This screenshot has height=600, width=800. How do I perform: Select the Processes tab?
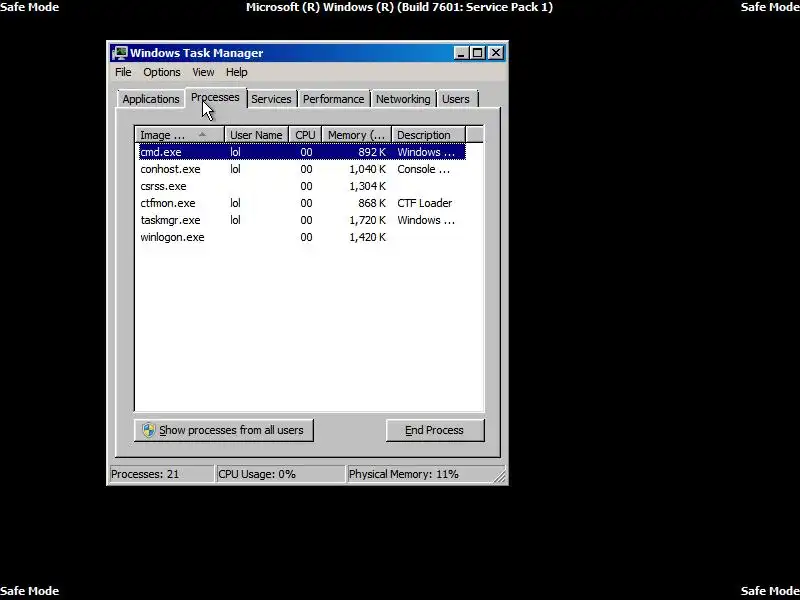pos(215,97)
